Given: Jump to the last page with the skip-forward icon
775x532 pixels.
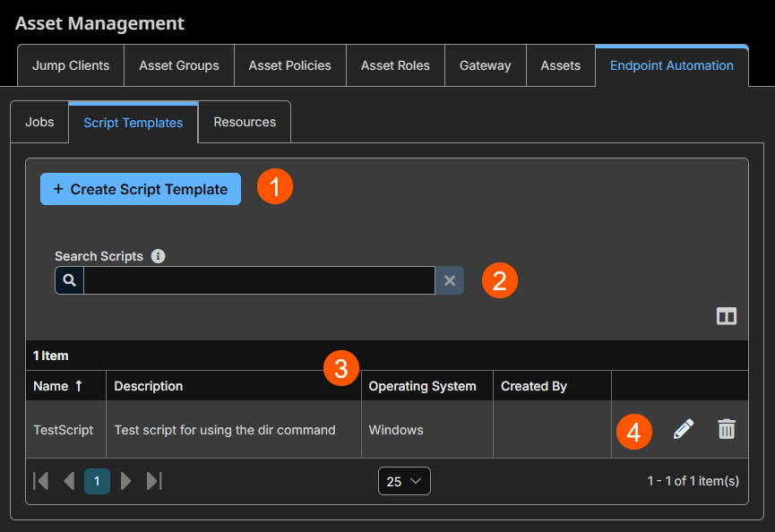Looking at the screenshot, I should [x=154, y=481].
